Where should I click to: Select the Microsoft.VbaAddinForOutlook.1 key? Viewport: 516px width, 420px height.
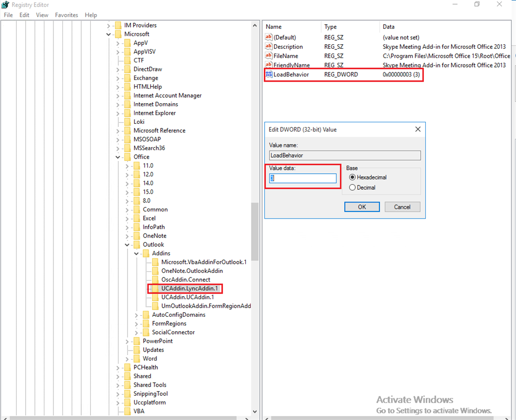(x=204, y=262)
